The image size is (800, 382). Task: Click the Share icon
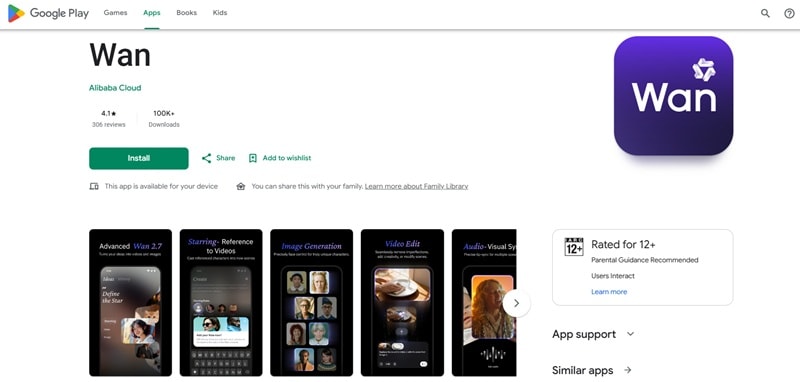[x=206, y=158]
